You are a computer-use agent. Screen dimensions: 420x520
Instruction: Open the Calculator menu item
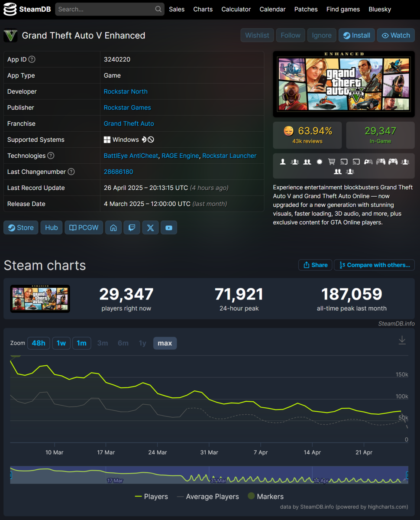[236, 9]
